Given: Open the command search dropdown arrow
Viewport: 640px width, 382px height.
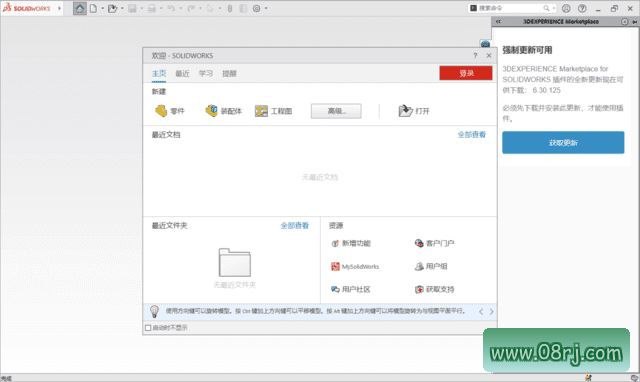Looking at the screenshot, I should point(553,8).
